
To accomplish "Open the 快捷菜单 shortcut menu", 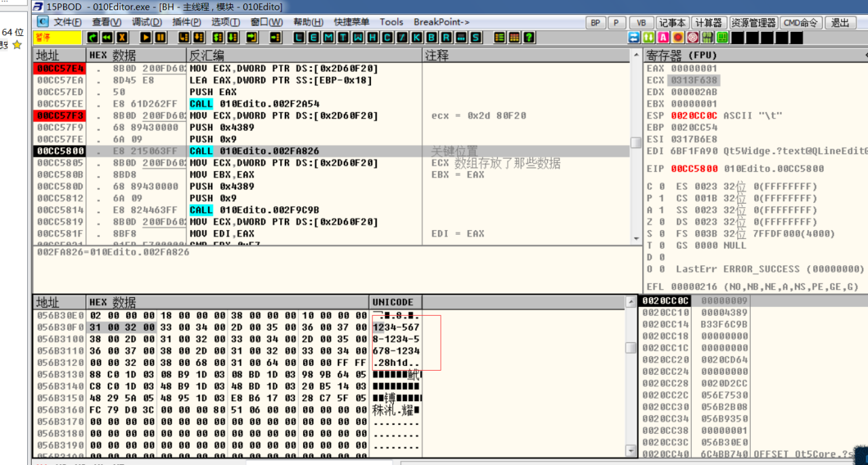I will (352, 22).
